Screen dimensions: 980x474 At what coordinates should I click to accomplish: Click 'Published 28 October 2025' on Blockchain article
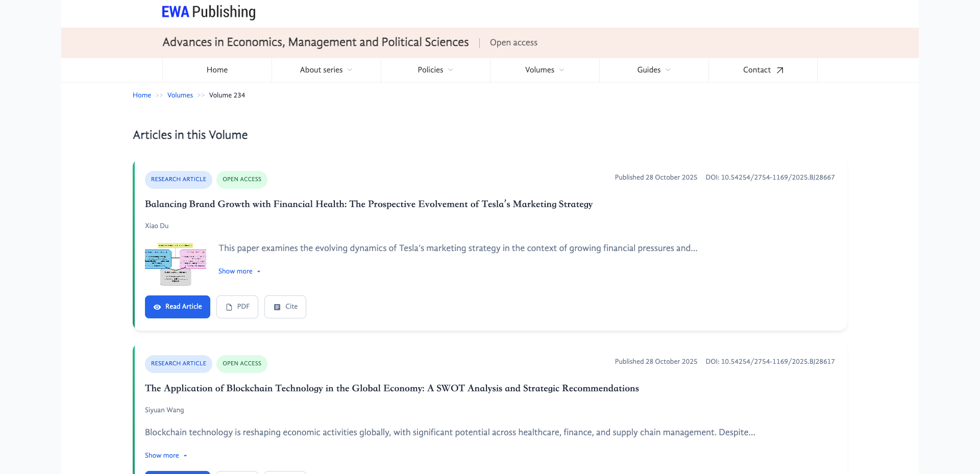656,362
